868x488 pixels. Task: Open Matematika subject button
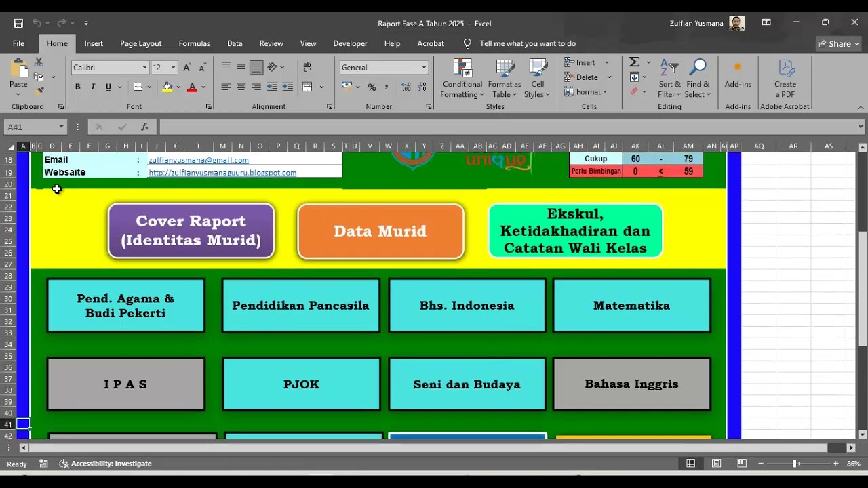[631, 306]
